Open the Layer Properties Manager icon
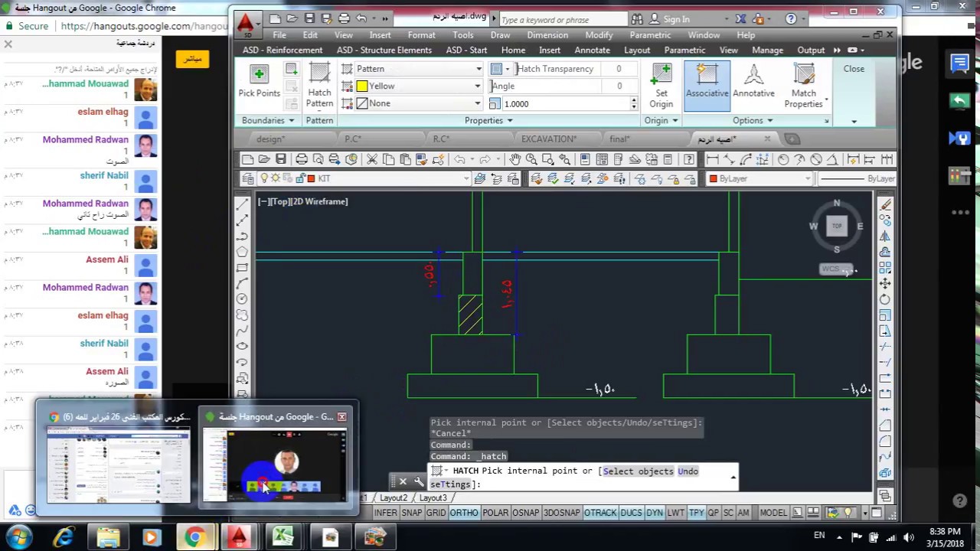980x551 pixels. 247,178
